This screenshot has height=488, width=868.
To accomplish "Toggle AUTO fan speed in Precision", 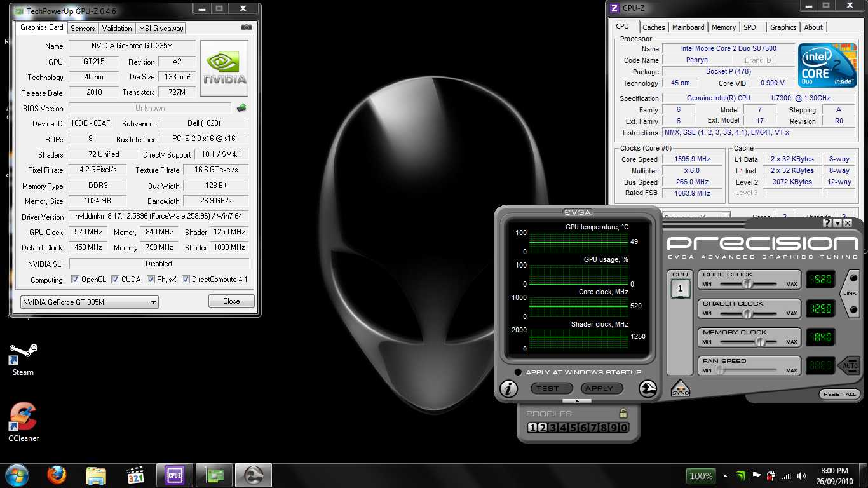I will pyautogui.click(x=849, y=366).
